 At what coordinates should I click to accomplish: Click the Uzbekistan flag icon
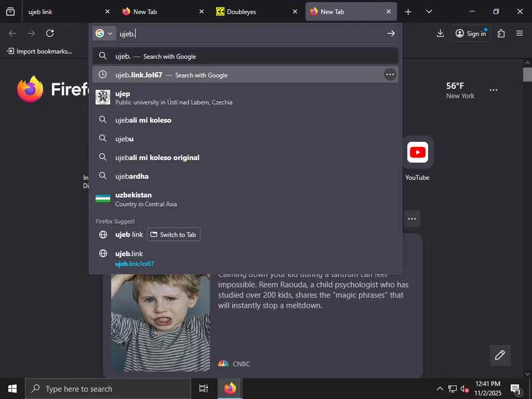pyautogui.click(x=103, y=199)
